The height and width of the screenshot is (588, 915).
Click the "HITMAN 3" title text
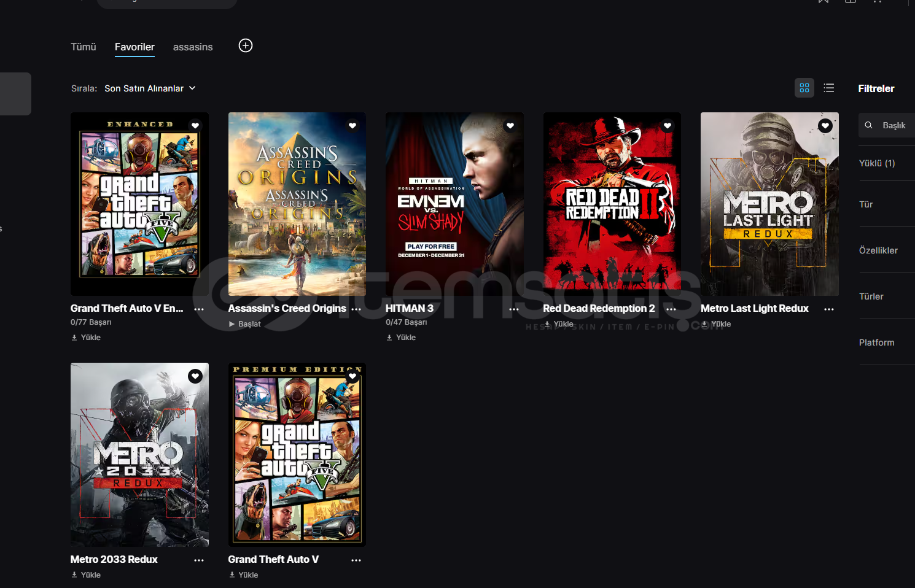[410, 309]
